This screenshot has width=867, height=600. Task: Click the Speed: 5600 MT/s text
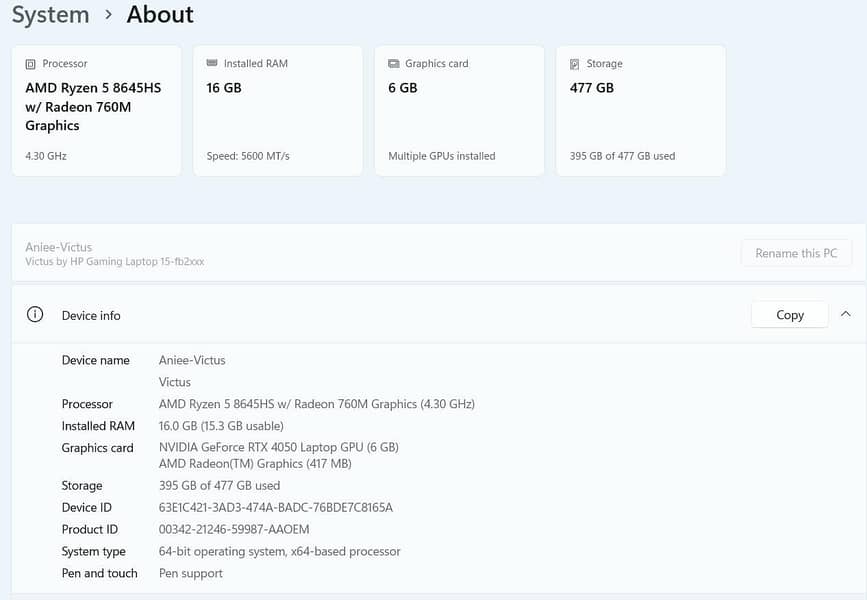coord(248,156)
